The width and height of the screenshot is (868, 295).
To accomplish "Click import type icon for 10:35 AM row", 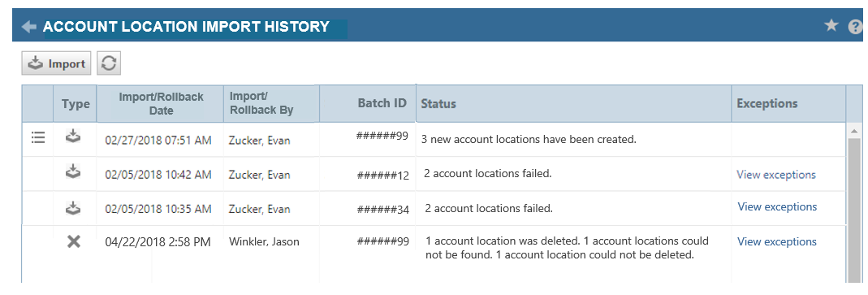I will (74, 208).
